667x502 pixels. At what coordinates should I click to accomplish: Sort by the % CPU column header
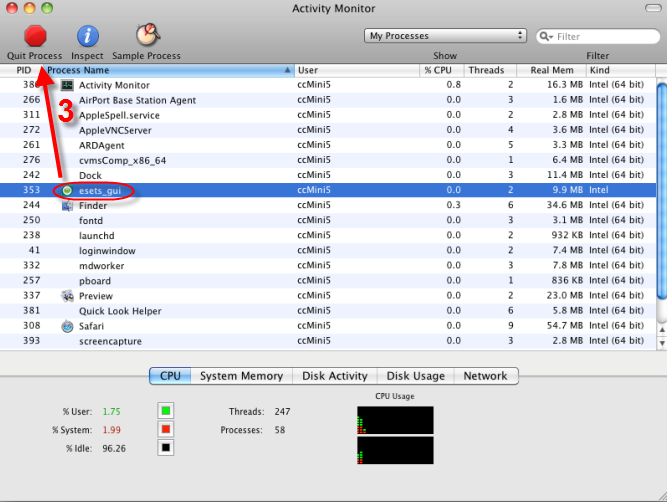(x=442, y=70)
